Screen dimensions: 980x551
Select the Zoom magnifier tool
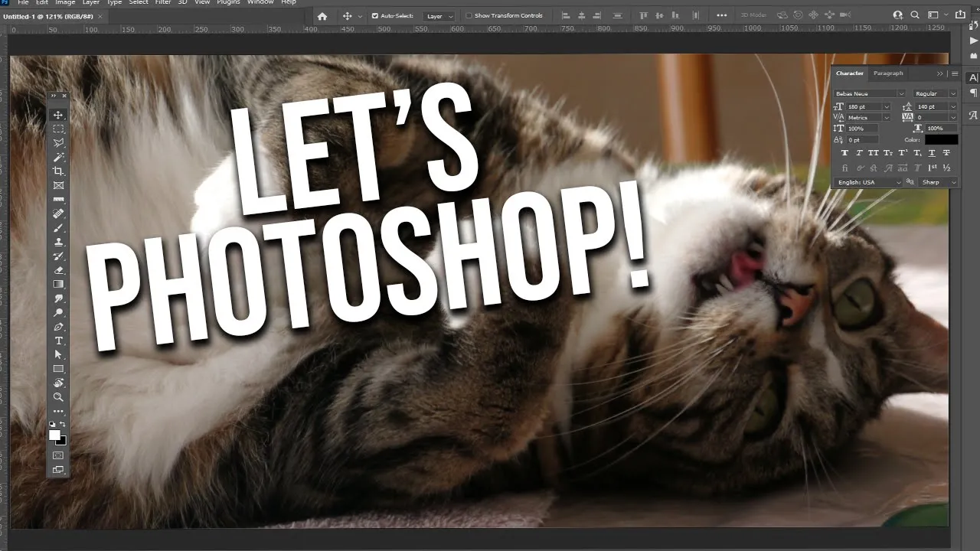(x=58, y=397)
